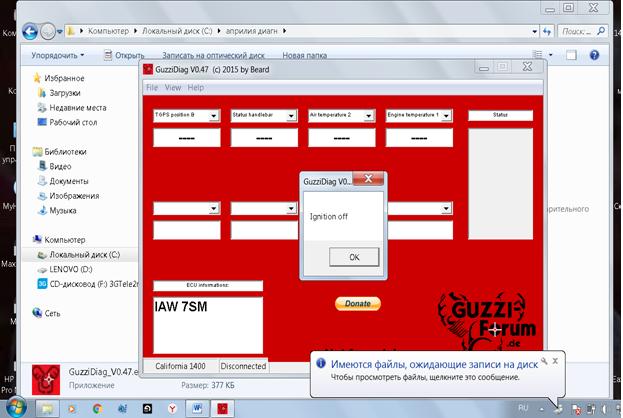
Task: Click the California 1400 status bar entry
Action: pyautogui.click(x=180, y=366)
